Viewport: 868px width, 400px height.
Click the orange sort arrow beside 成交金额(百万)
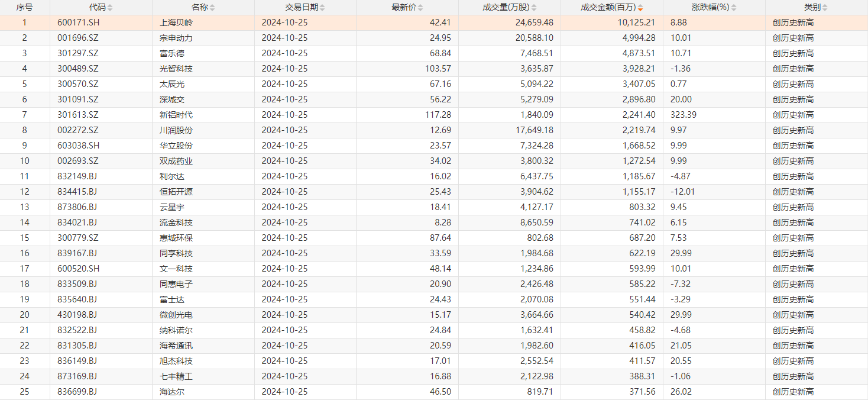[640, 8]
